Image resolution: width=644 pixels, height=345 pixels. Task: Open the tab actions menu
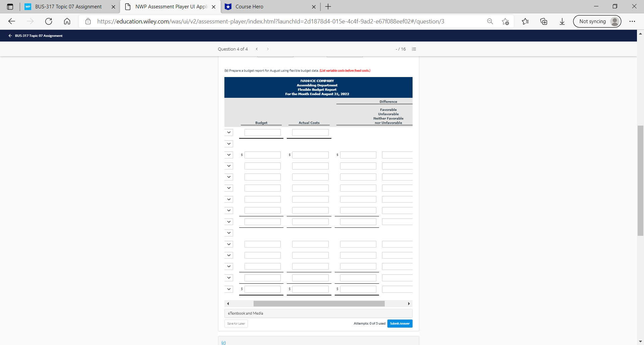pyautogui.click(x=10, y=6)
